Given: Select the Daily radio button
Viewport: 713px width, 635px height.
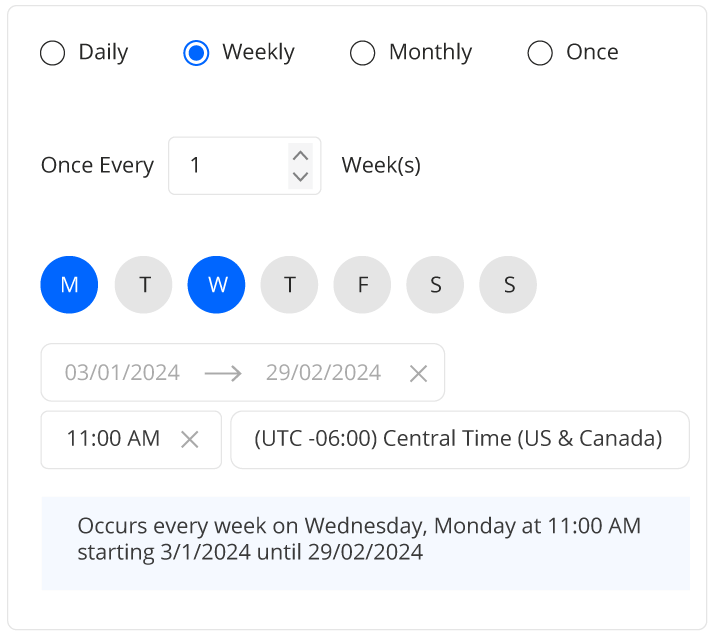Looking at the screenshot, I should click(x=53, y=53).
